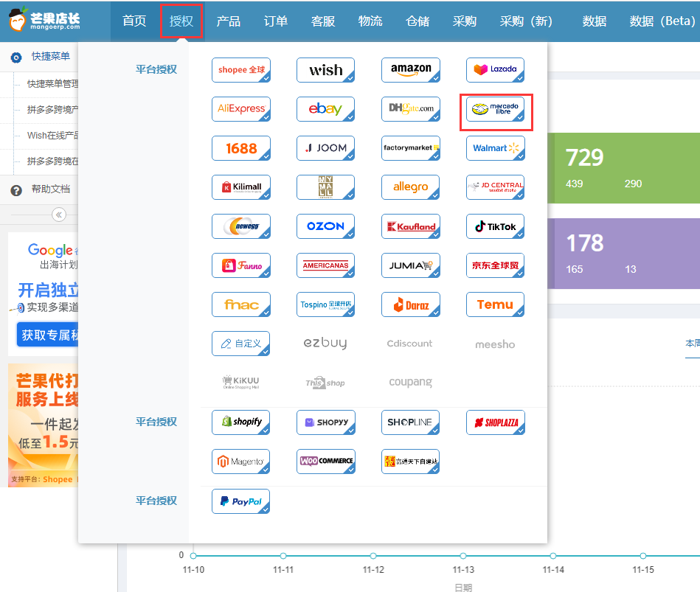The height and width of the screenshot is (592, 700).
Task: Open the JD Central platform tile
Action: click(x=495, y=187)
